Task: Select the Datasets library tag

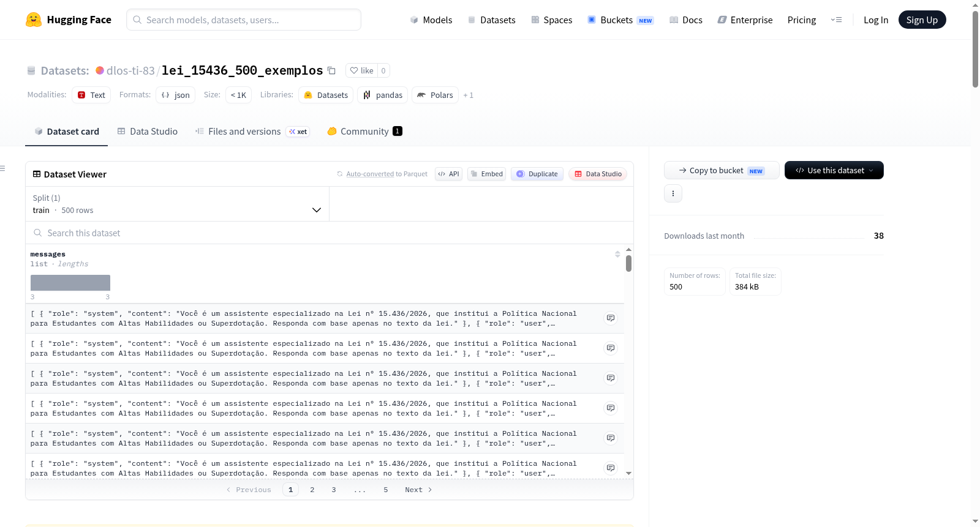Action: [326, 95]
